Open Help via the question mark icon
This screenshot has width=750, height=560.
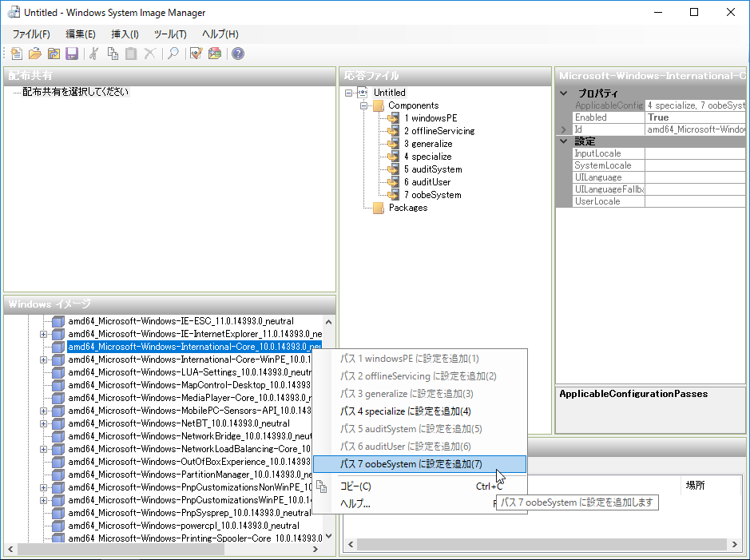click(238, 54)
